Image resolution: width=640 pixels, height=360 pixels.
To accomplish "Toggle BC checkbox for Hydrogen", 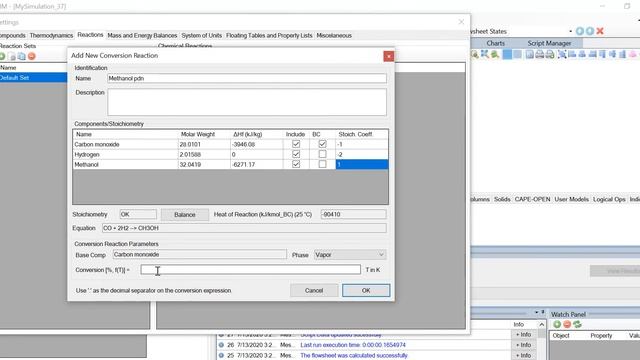I will (322, 154).
